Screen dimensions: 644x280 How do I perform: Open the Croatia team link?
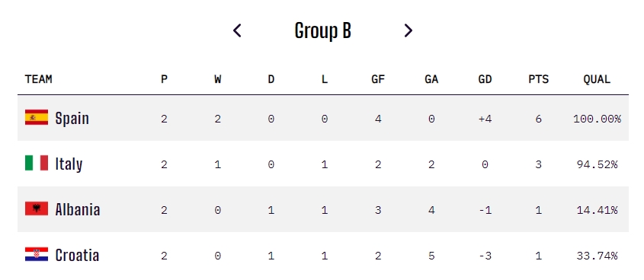(77, 255)
